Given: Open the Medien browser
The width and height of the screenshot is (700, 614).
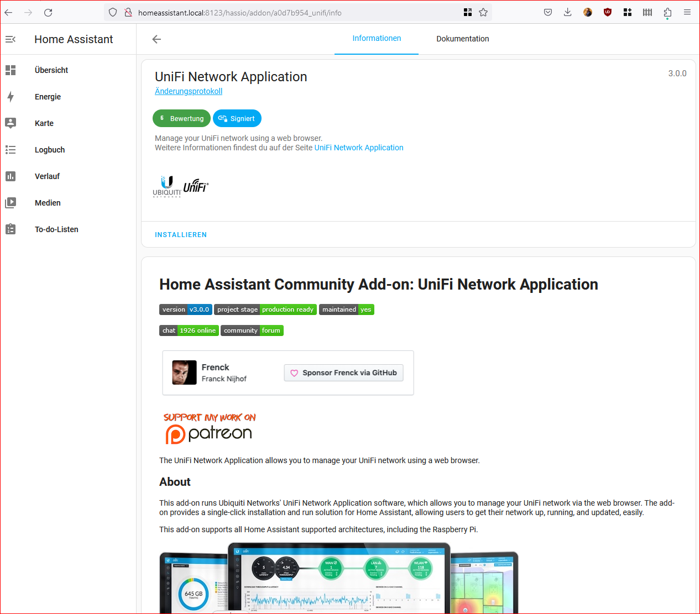Looking at the screenshot, I should [68, 203].
